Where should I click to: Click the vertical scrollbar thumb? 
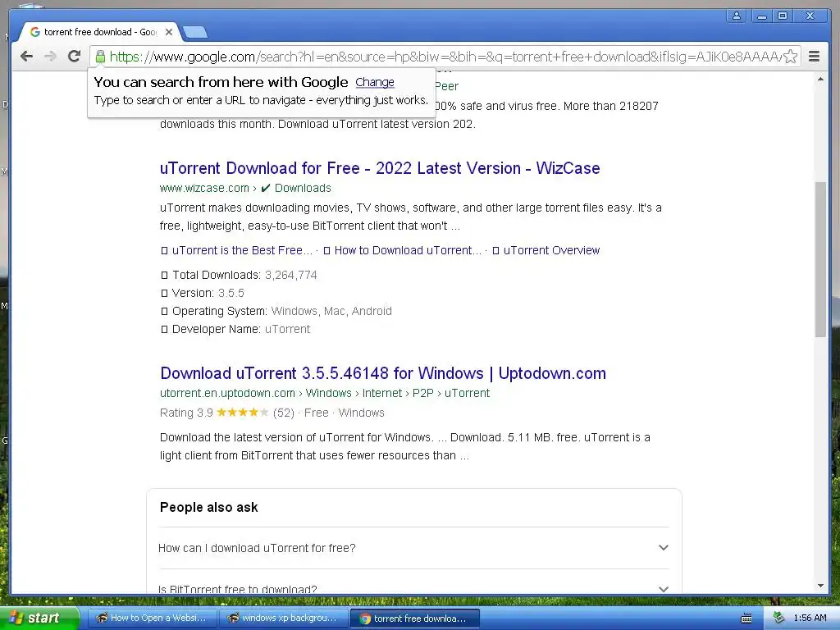820,259
